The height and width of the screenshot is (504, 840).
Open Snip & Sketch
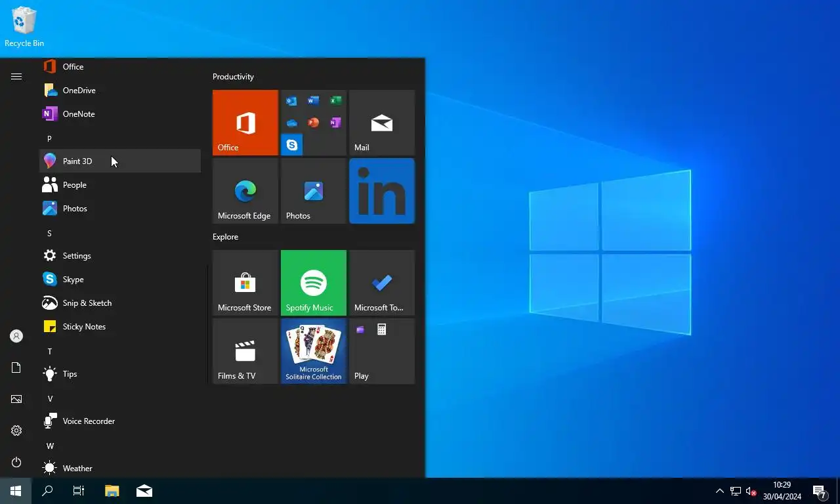(x=120, y=303)
